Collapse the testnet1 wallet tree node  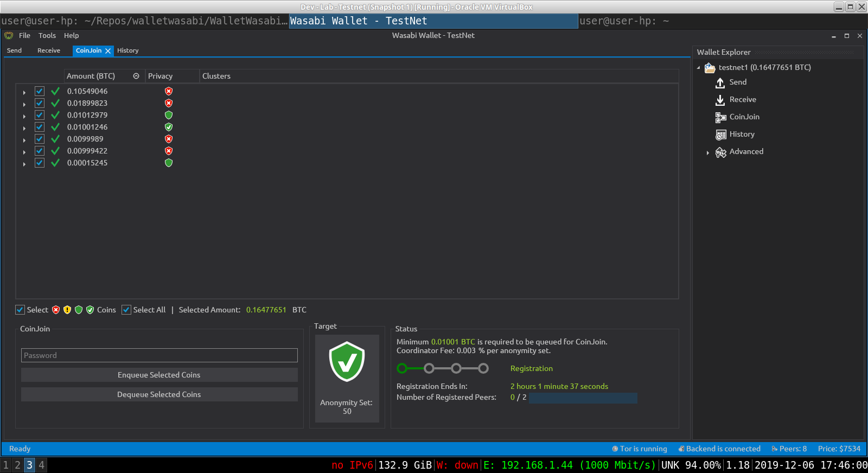(699, 68)
